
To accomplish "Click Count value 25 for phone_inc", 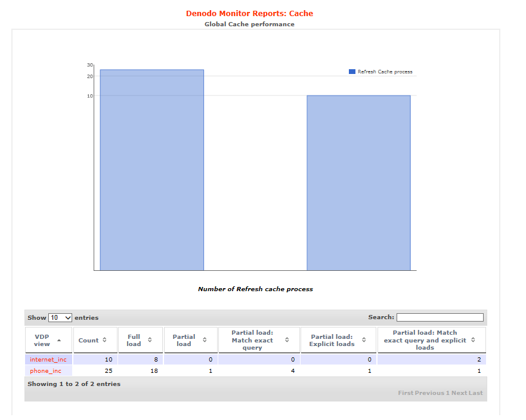I will [x=109, y=371].
